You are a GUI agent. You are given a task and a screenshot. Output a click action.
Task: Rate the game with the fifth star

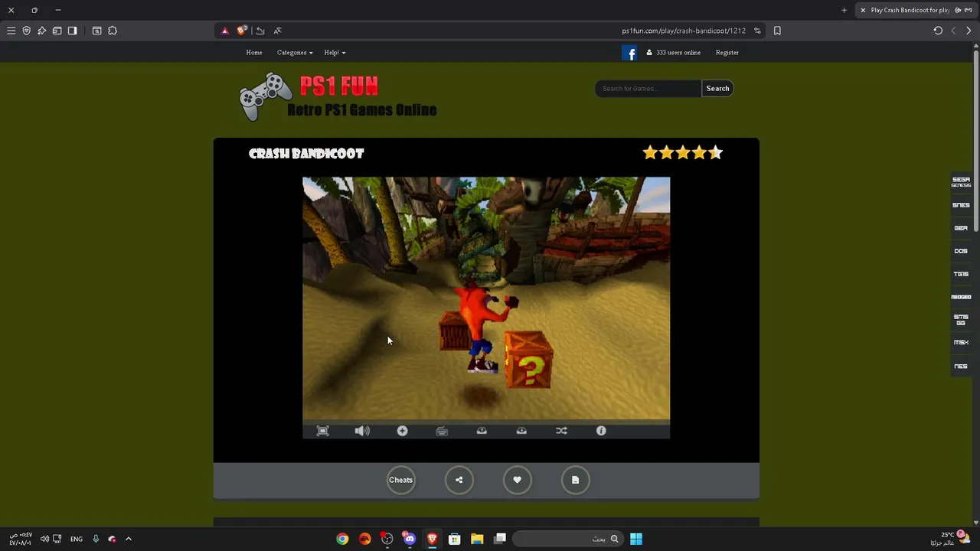pyautogui.click(x=715, y=153)
